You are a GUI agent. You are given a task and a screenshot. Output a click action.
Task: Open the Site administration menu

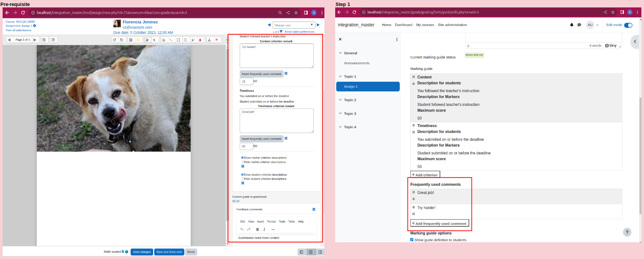(x=452, y=25)
